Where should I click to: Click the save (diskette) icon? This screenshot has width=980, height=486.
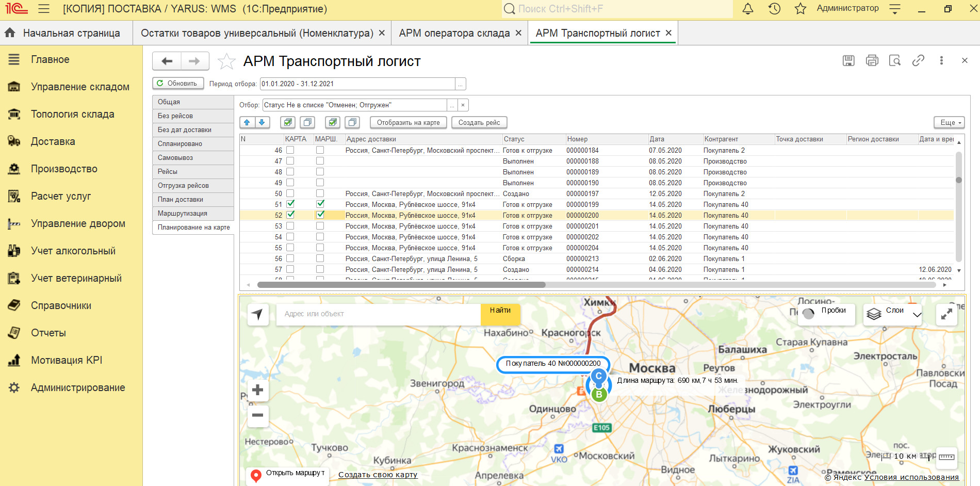point(848,60)
